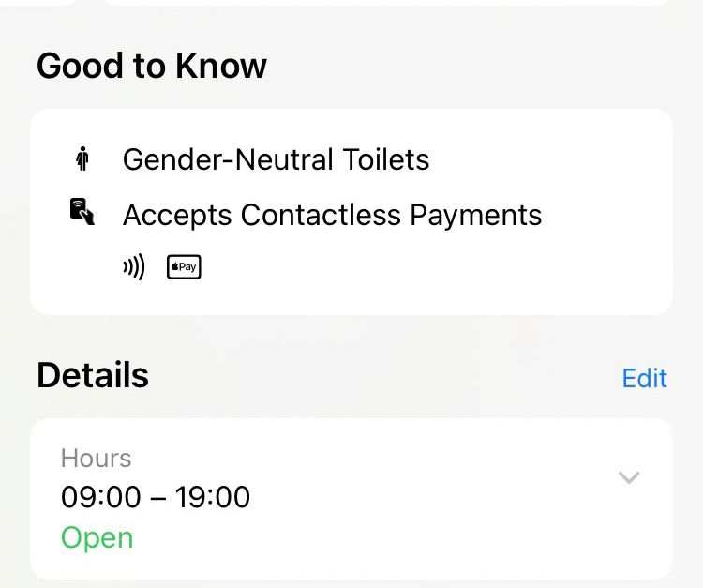The width and height of the screenshot is (703, 588).
Task: Click the green Open status text
Action: (97, 537)
